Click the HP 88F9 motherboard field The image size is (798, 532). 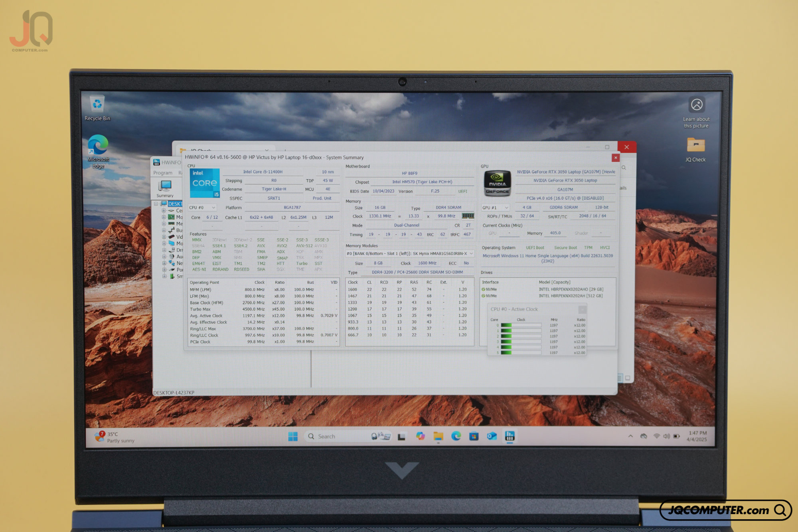[x=409, y=174]
